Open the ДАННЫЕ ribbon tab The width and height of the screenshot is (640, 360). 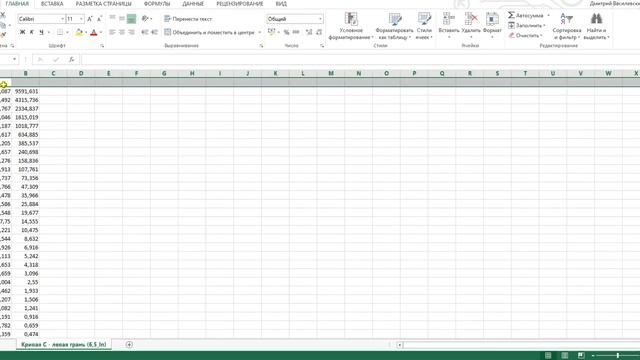(193, 4)
